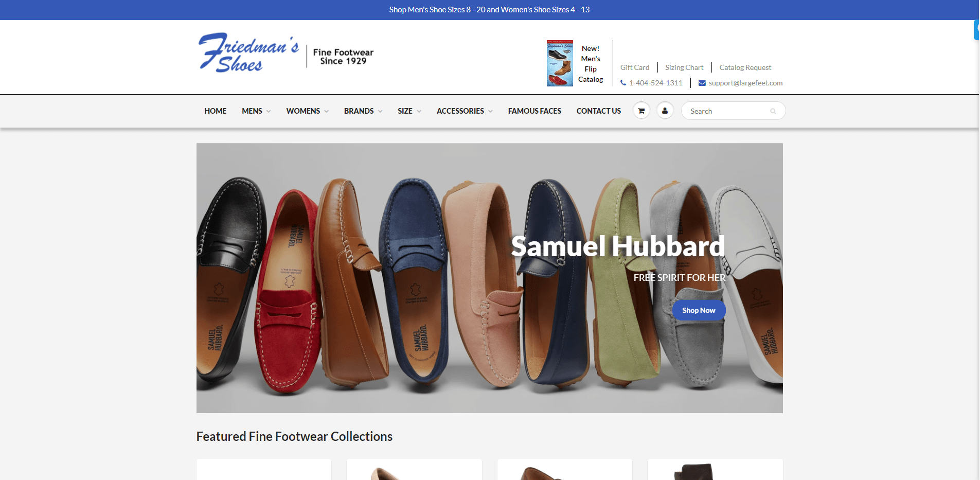Click the phone icon beside 1-404-524-1311
980x480 pixels.
click(x=623, y=83)
